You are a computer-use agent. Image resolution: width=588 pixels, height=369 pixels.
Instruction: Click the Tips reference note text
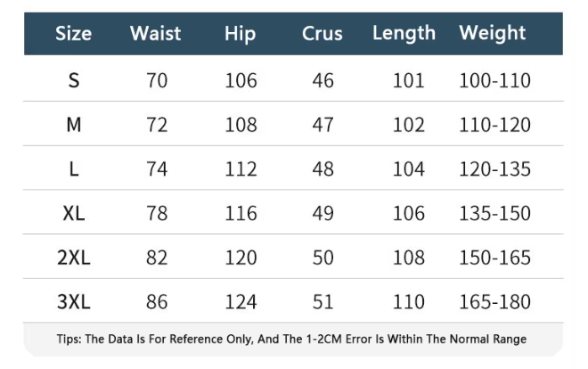(294, 340)
